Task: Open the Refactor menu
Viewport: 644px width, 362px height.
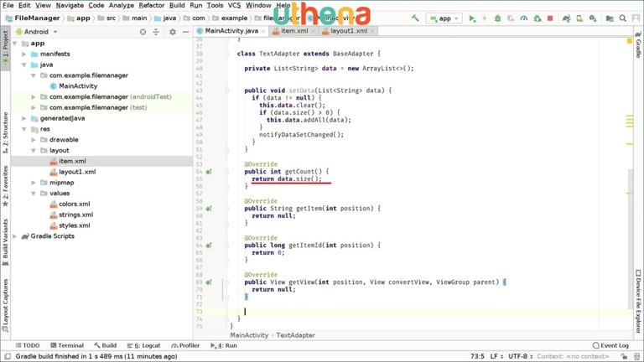Action: coord(152,5)
